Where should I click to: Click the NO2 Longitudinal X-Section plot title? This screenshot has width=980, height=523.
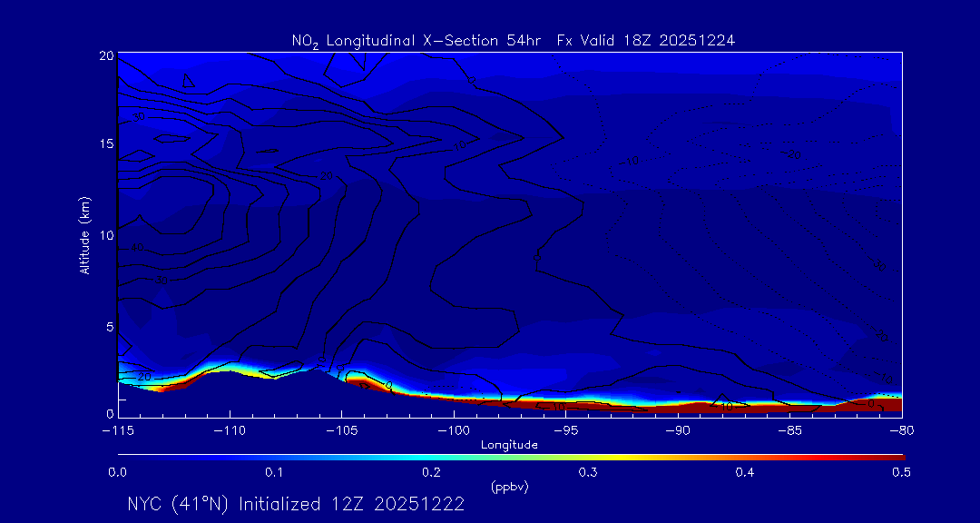(x=512, y=40)
